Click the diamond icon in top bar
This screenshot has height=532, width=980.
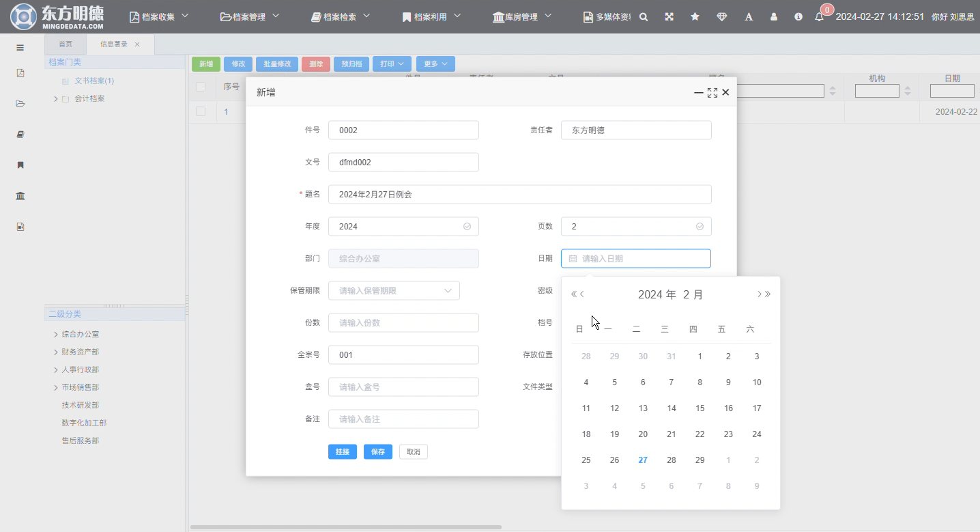tap(721, 17)
